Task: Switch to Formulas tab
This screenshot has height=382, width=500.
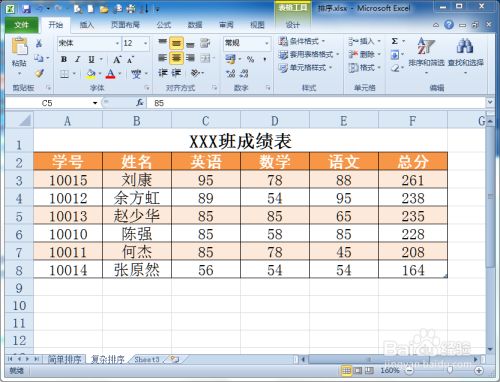Action: (x=163, y=25)
